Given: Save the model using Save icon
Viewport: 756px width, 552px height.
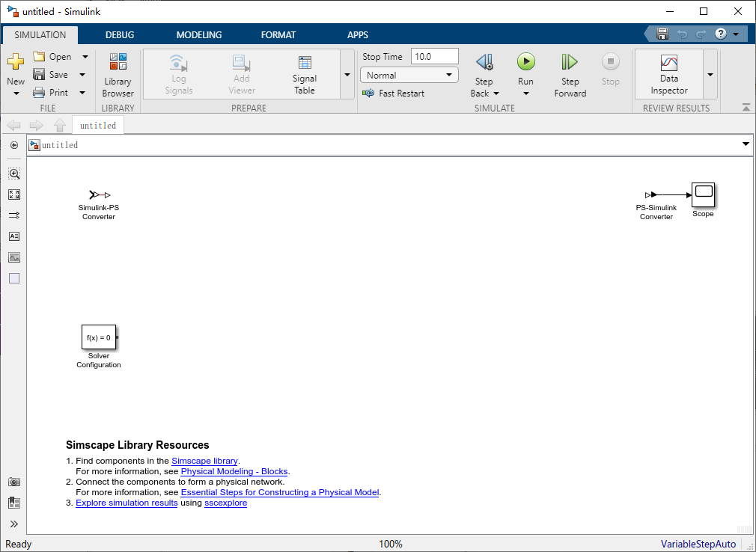Looking at the screenshot, I should tap(39, 74).
